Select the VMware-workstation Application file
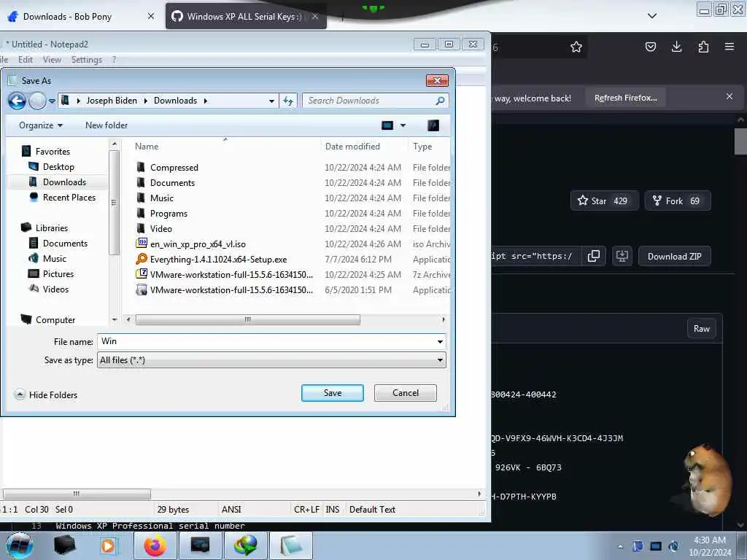The image size is (747, 560). 231,289
